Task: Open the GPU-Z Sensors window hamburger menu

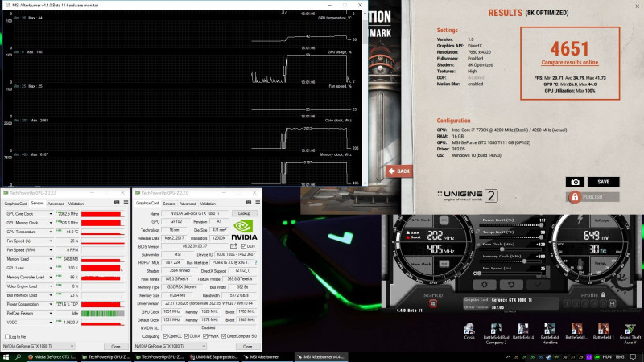Action: point(126,202)
